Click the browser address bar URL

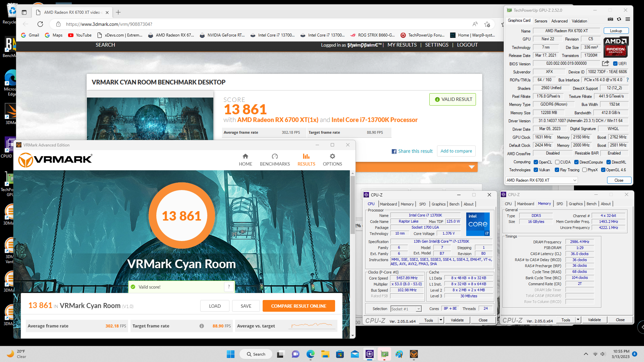109,24
